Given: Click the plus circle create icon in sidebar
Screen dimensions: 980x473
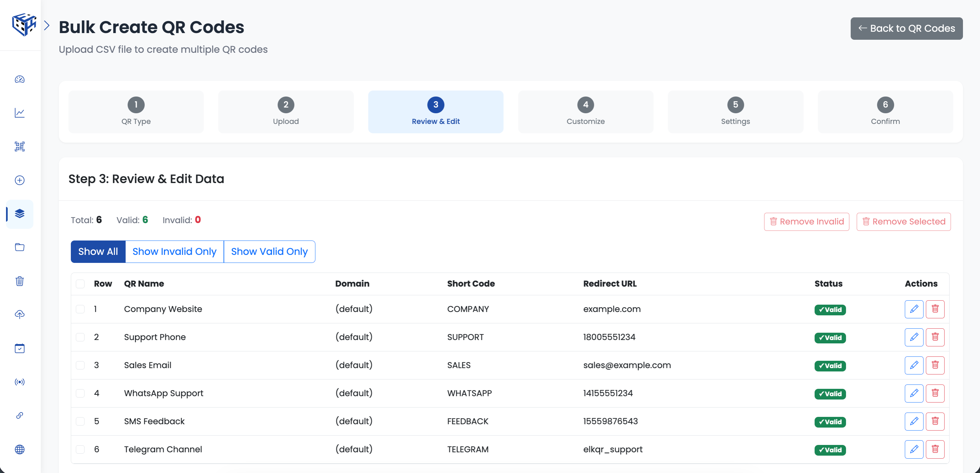Looking at the screenshot, I should (20, 180).
